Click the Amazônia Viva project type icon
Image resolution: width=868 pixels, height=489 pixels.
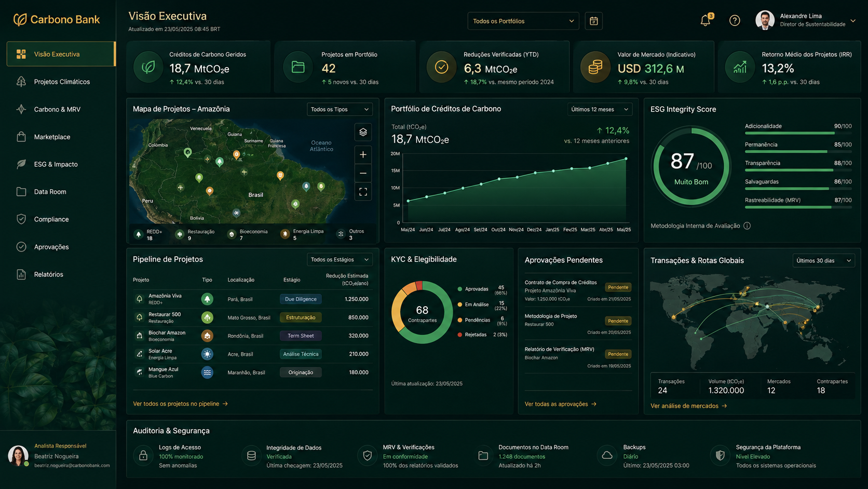tap(207, 299)
